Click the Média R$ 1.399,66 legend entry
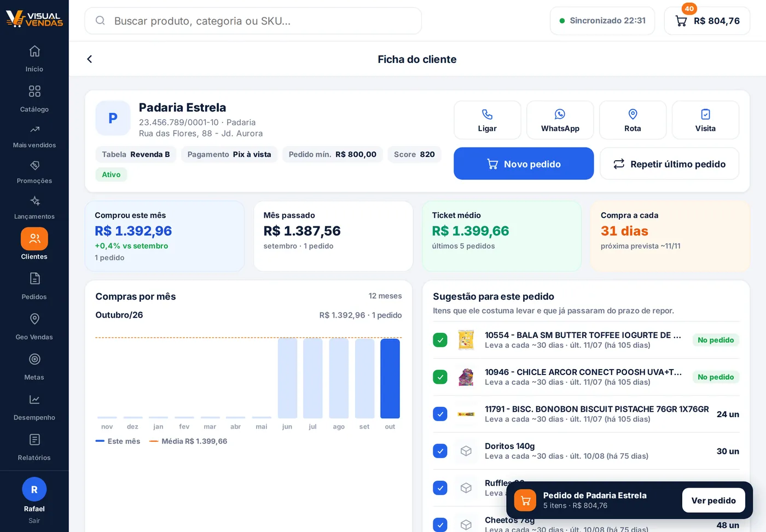This screenshot has width=766, height=532. pos(188,441)
